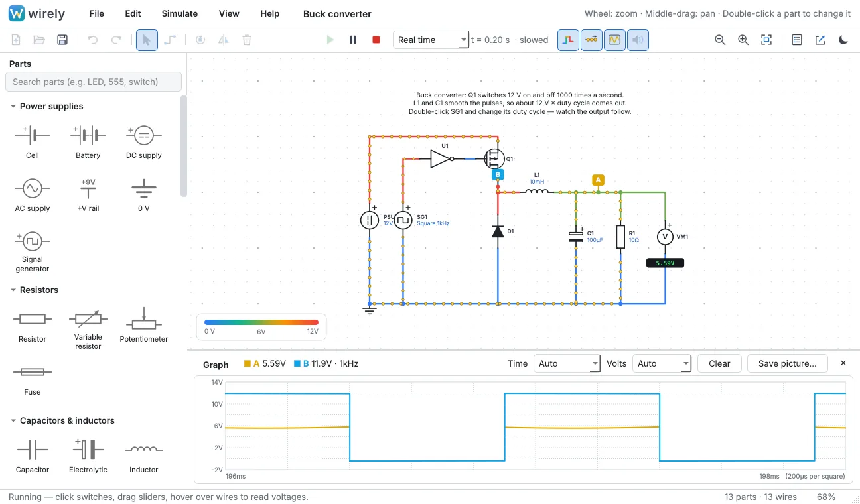Select the Signal generator part
Screen dimensions: 860x504
pos(33,252)
